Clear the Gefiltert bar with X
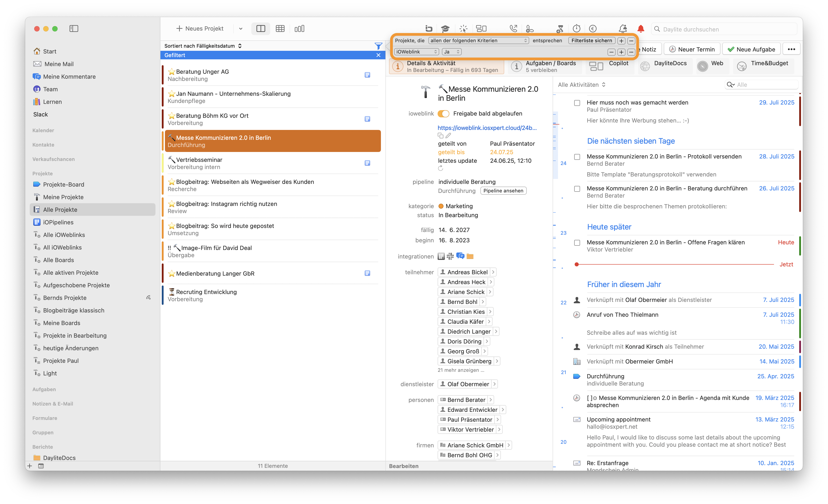 coord(378,55)
